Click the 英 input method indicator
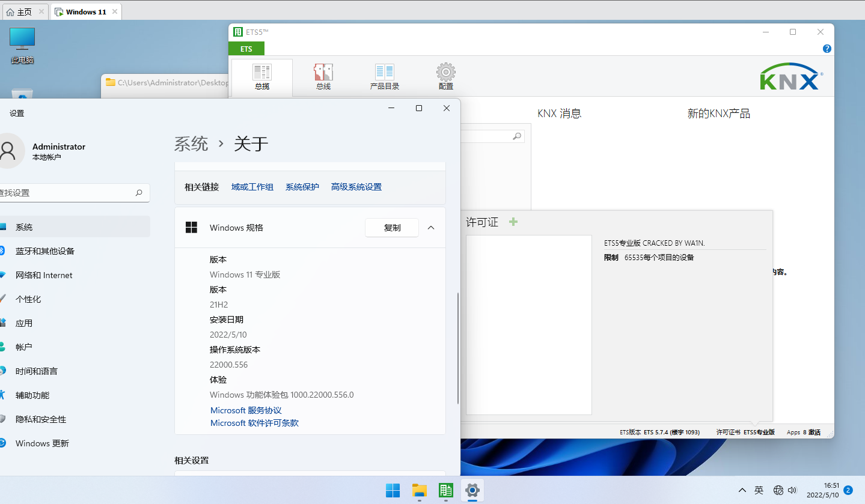This screenshot has height=504, width=865. 759,490
